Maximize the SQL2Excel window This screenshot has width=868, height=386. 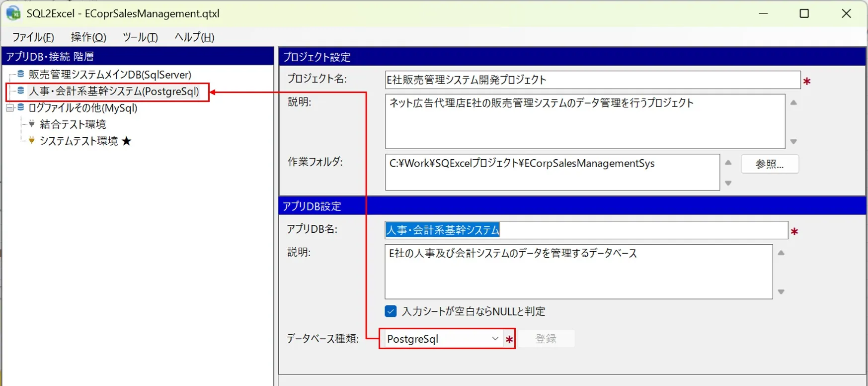804,13
